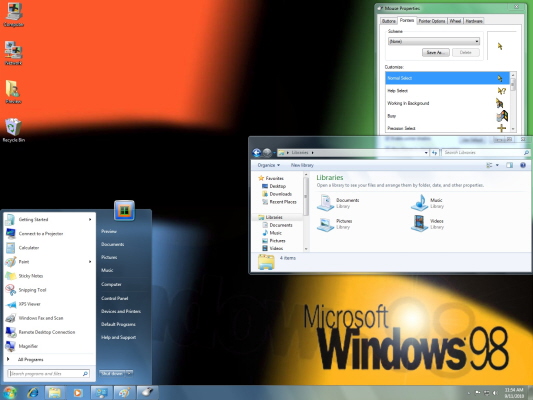Click the Search Libraries field
This screenshot has height=400, width=533.
pos(485,153)
